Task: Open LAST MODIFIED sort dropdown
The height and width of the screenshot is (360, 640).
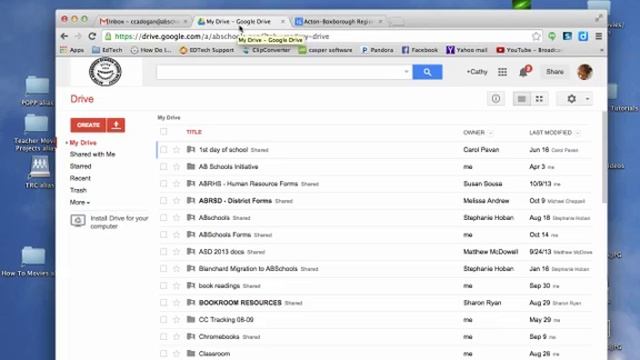Action: click(x=577, y=133)
